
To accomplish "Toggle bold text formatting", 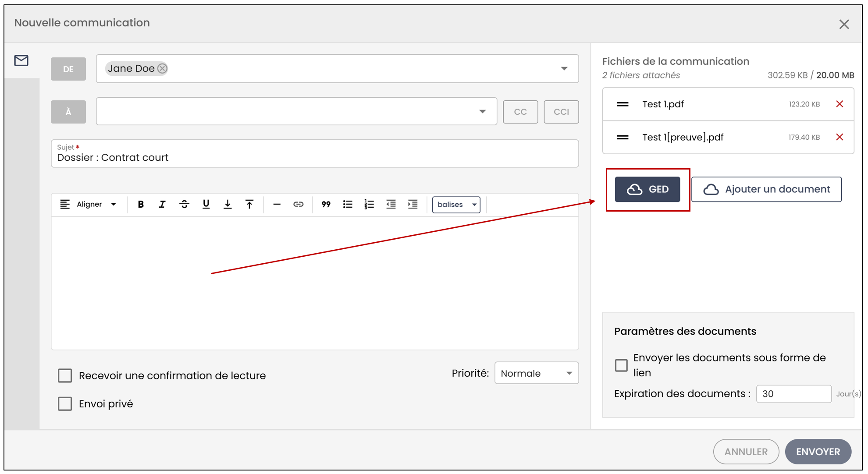I will coord(141,204).
